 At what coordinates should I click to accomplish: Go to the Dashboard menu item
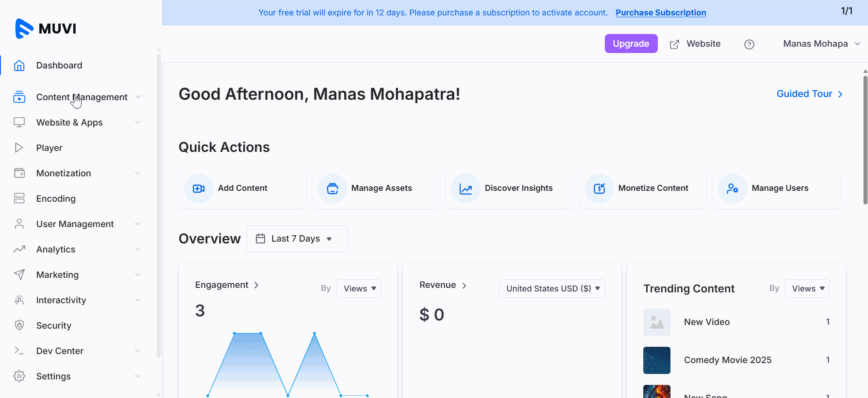click(59, 65)
